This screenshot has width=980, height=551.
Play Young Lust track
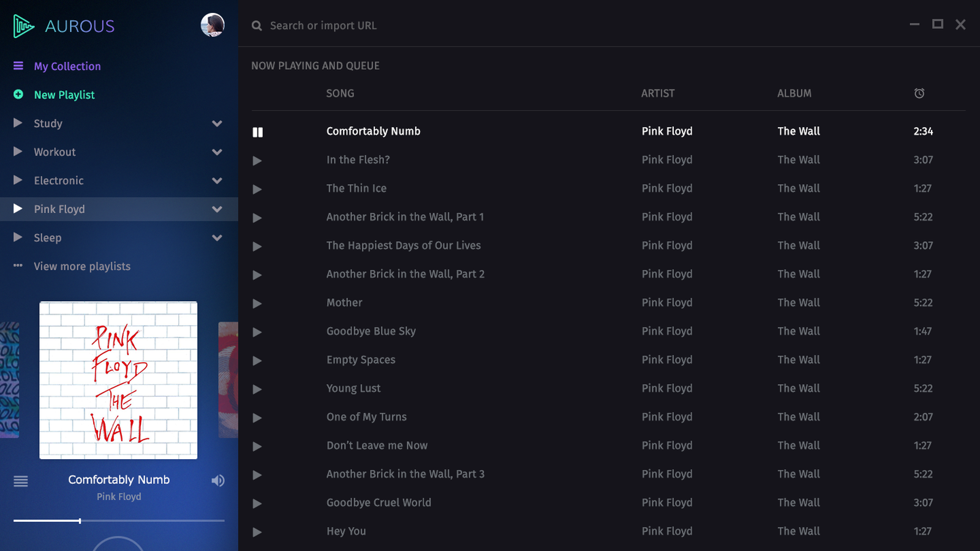[257, 389]
